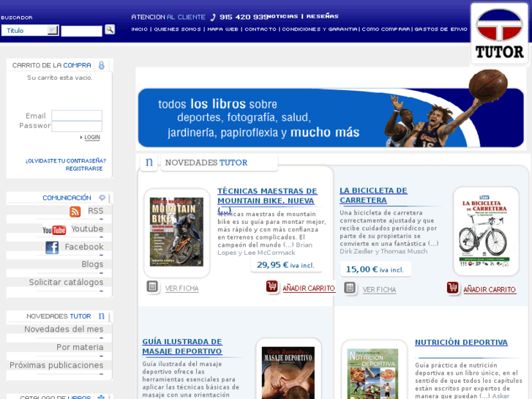This screenshot has width=532, height=399.
Task: Click the Facebook logo icon
Action: (x=52, y=247)
